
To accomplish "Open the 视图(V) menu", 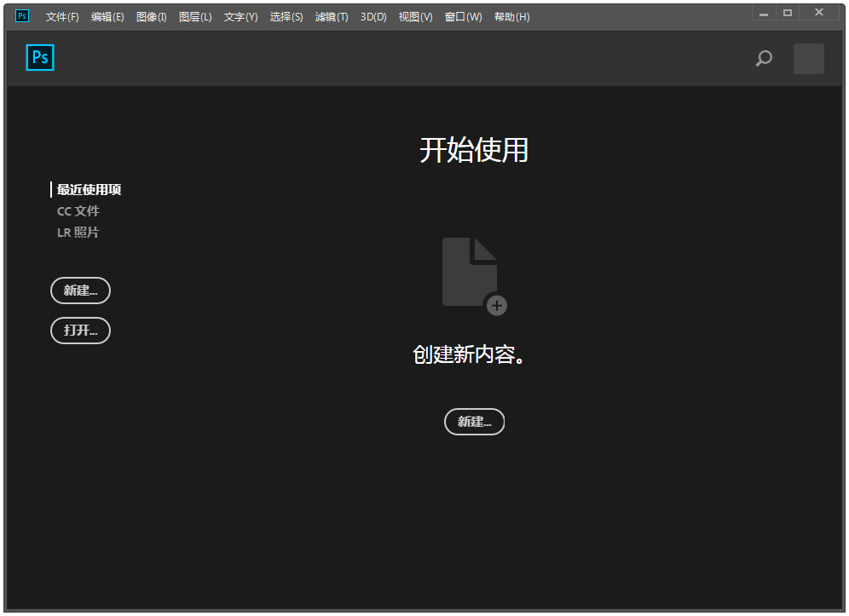I will (x=416, y=17).
